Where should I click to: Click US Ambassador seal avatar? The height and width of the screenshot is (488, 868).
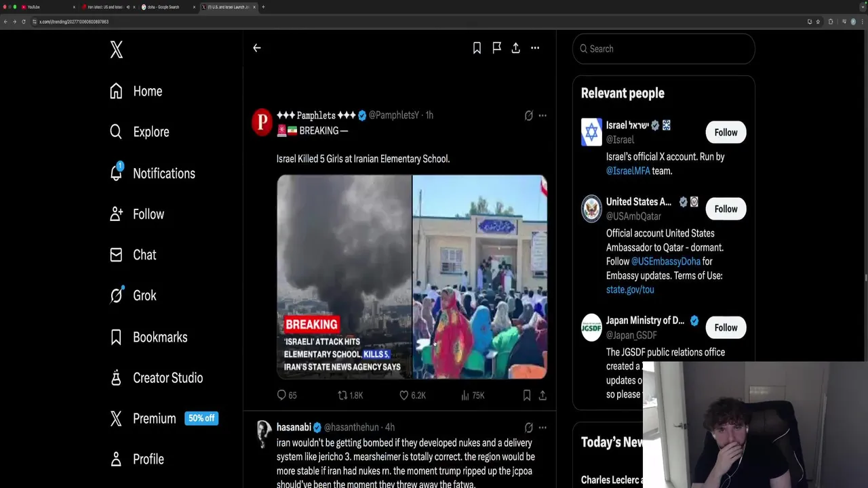(x=591, y=209)
